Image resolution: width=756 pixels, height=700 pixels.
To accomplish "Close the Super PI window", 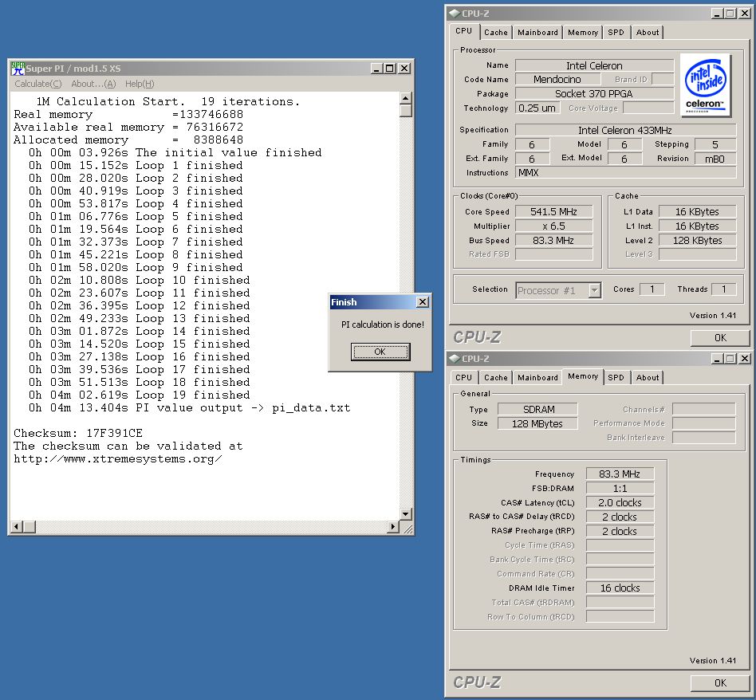I will [404, 69].
